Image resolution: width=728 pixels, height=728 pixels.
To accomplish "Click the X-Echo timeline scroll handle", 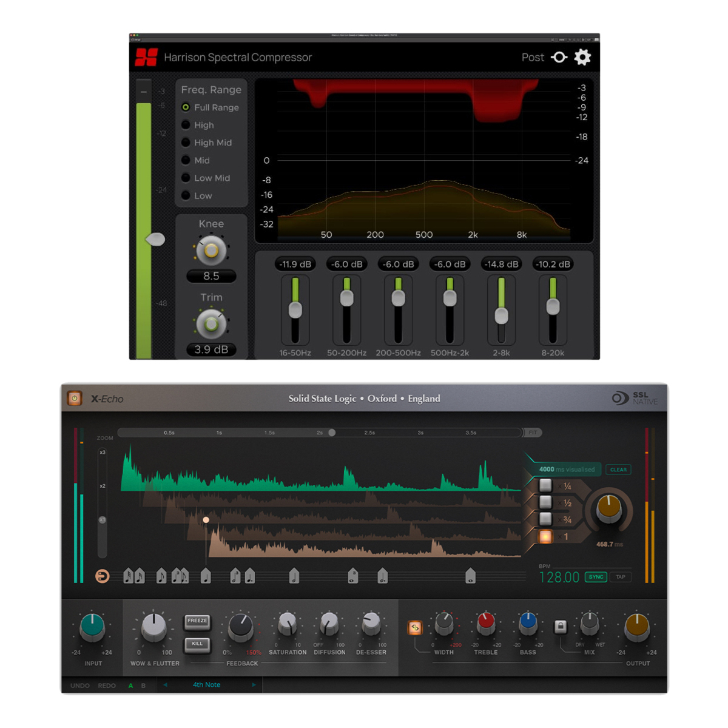I will click(332, 433).
